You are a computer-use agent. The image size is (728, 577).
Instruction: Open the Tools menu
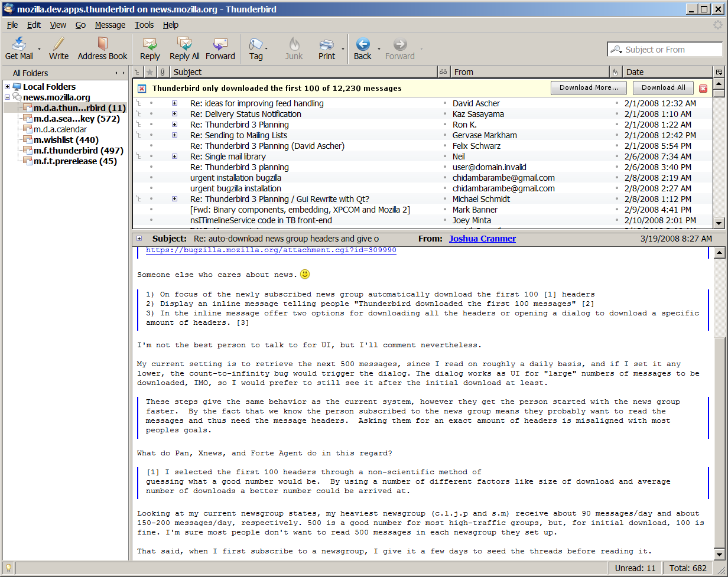(144, 25)
